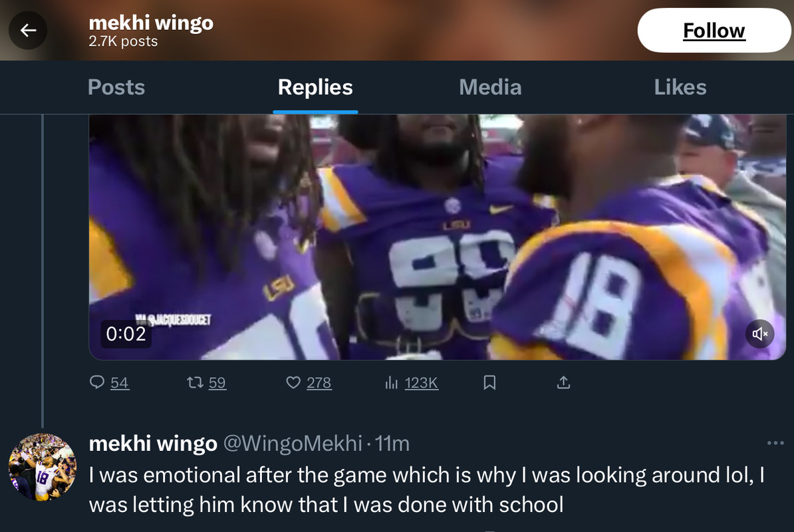This screenshot has height=532, width=794.
Task: Bookmark the video post
Action: tap(489, 382)
